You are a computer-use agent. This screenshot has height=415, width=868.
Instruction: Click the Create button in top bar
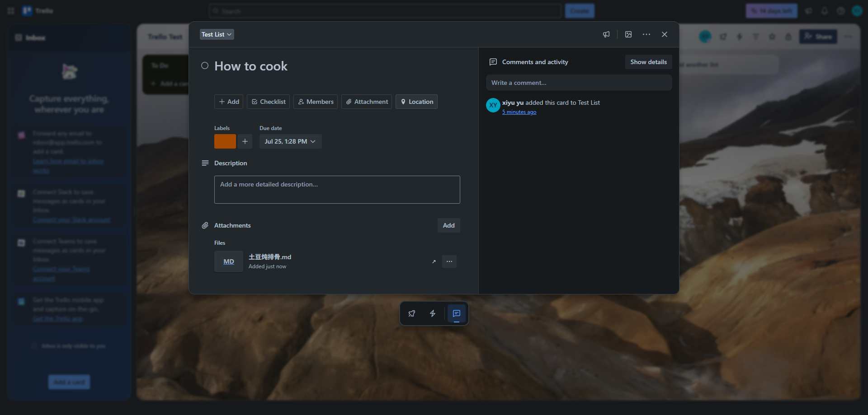pos(580,11)
